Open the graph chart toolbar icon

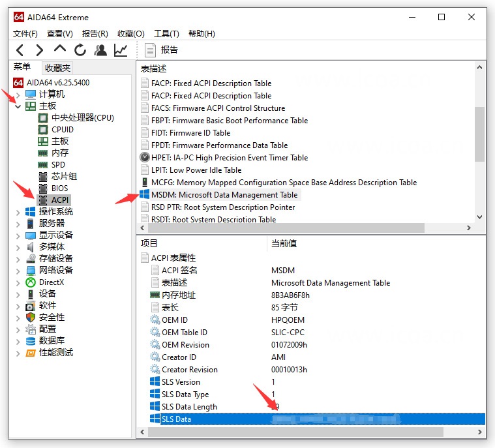(x=121, y=50)
